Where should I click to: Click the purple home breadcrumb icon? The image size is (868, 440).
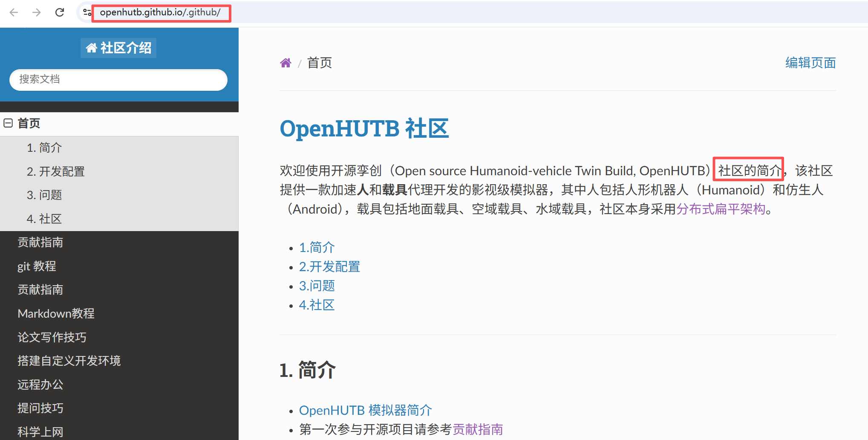pos(285,63)
